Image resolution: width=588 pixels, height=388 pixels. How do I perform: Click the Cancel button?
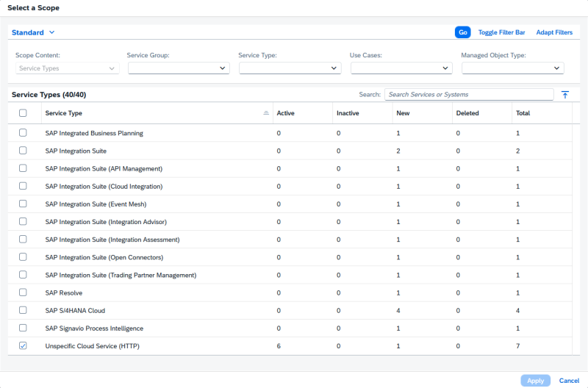tap(569, 381)
